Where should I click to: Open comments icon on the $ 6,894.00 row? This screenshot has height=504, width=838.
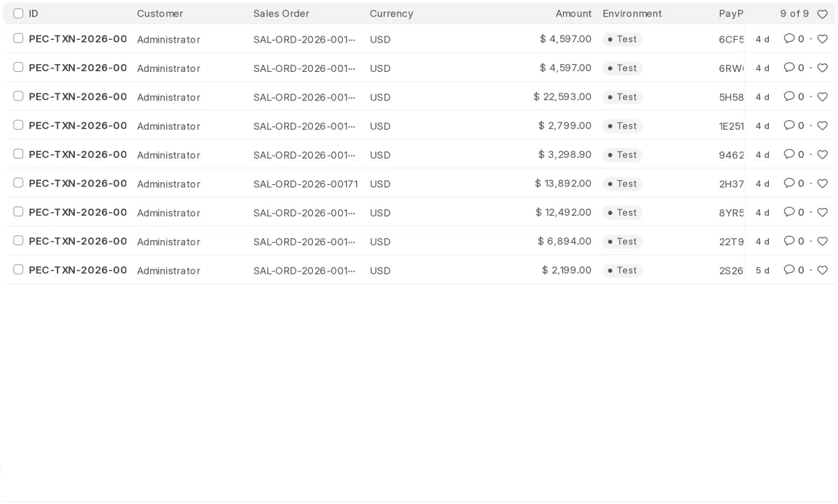pyautogui.click(x=789, y=241)
